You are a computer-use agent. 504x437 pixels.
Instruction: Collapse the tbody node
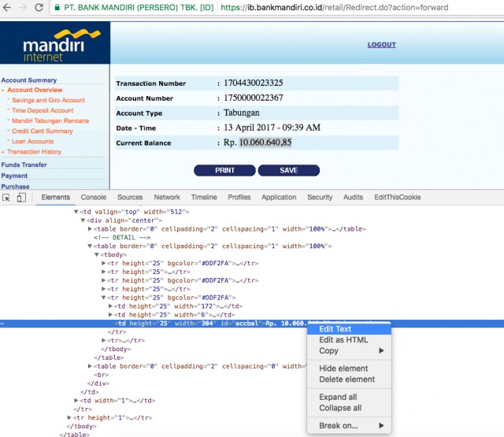pyautogui.click(x=96, y=255)
